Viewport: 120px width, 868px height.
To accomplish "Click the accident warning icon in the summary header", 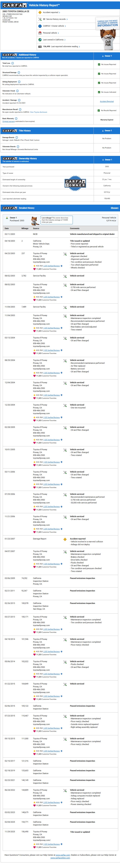I will pos(40,12).
